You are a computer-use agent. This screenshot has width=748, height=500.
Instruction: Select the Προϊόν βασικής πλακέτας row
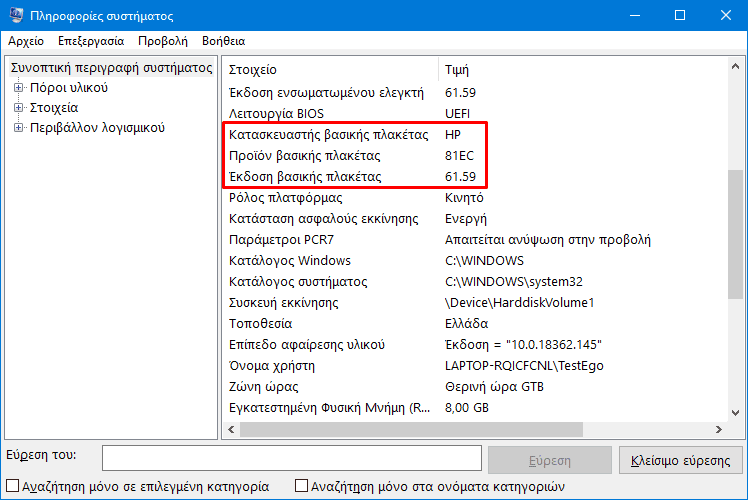(x=475, y=156)
